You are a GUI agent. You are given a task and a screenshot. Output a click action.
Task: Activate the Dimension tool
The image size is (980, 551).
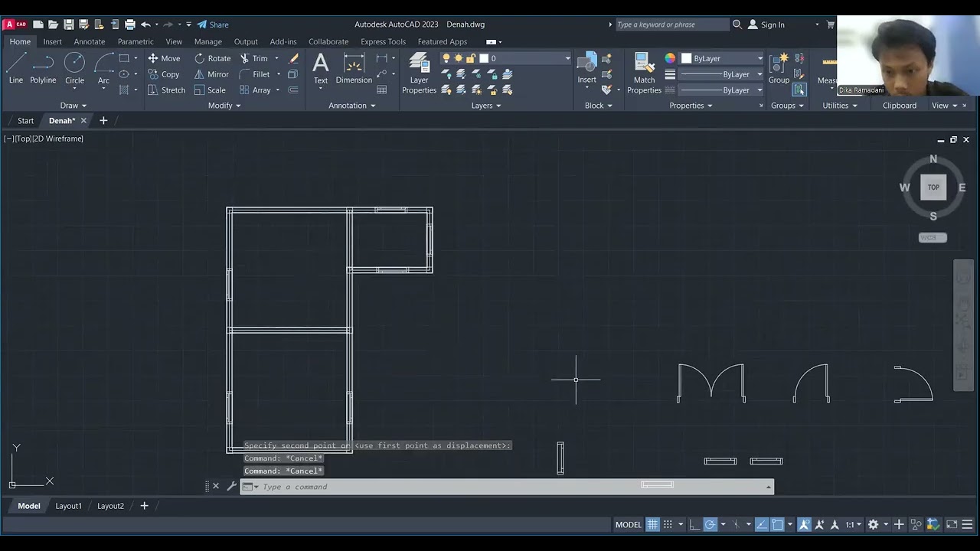click(x=354, y=69)
